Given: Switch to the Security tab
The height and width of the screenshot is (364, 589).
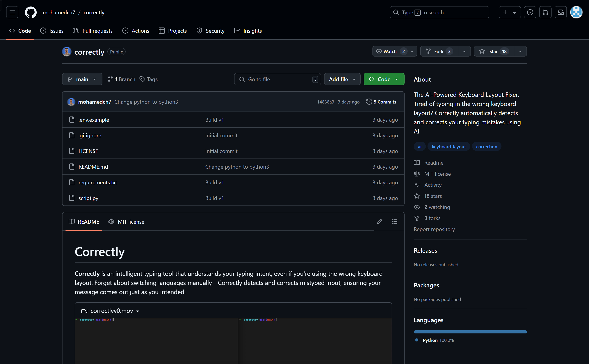Looking at the screenshot, I should pos(211,31).
